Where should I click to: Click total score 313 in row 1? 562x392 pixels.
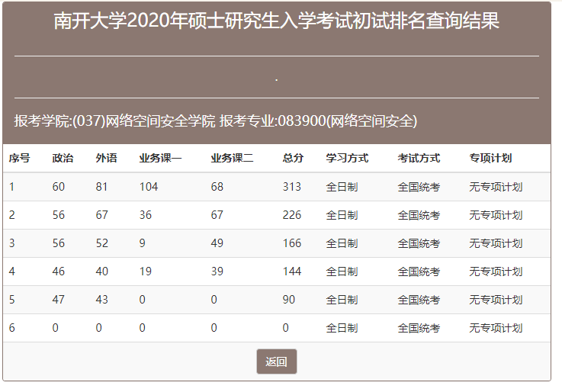[x=292, y=187]
